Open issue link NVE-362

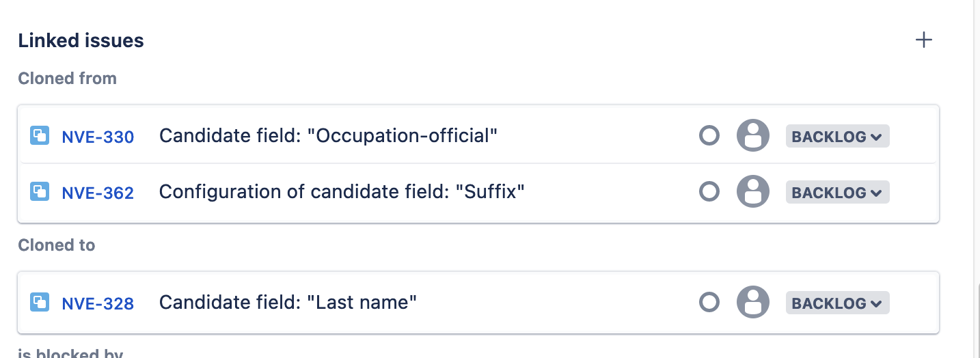point(98,193)
